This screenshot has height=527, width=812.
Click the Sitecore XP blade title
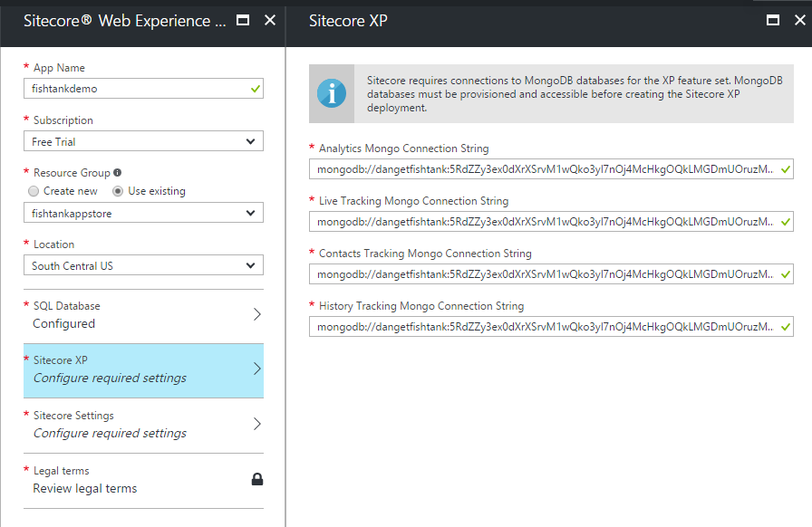coord(348,21)
